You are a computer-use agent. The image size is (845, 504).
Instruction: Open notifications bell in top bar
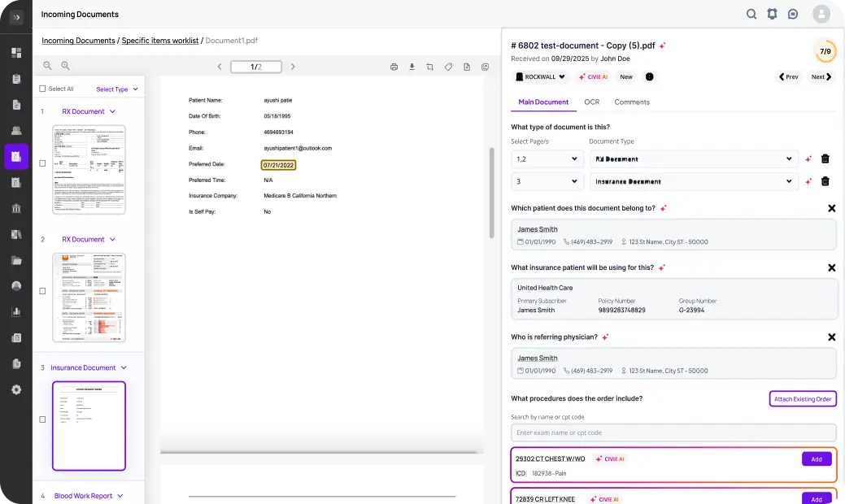[x=772, y=14]
